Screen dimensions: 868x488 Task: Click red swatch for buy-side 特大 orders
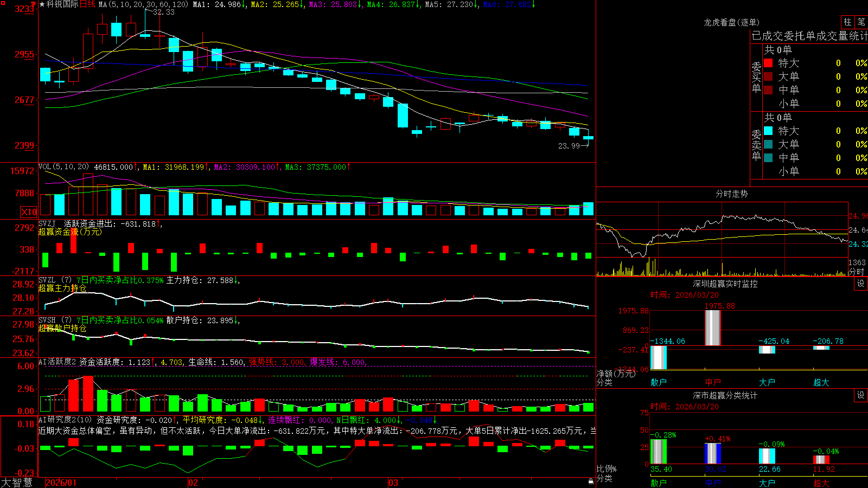[x=768, y=63]
